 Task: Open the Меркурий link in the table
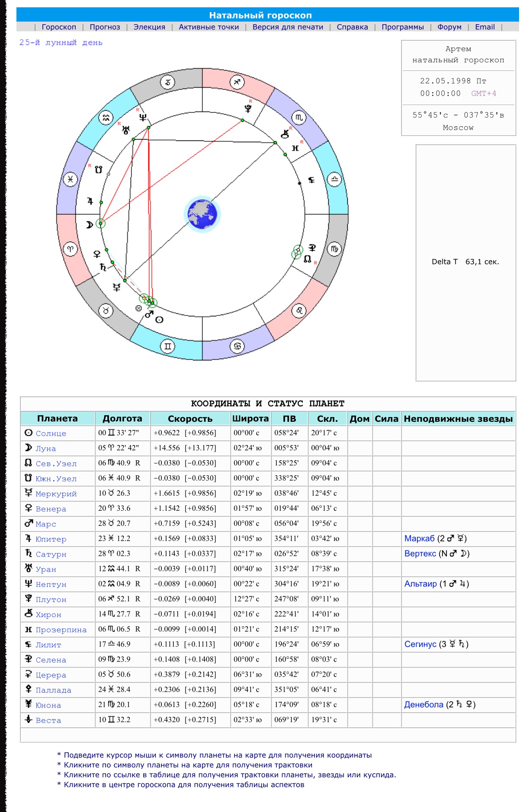click(56, 494)
